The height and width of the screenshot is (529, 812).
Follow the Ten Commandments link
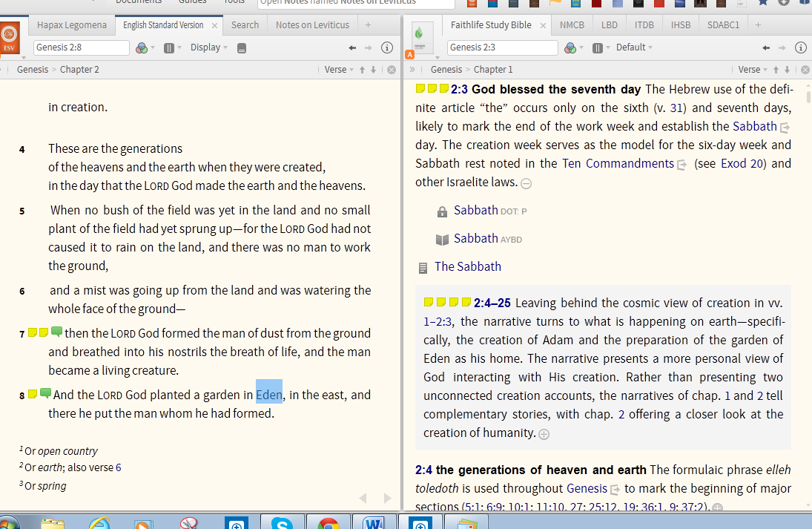pyautogui.click(x=618, y=163)
